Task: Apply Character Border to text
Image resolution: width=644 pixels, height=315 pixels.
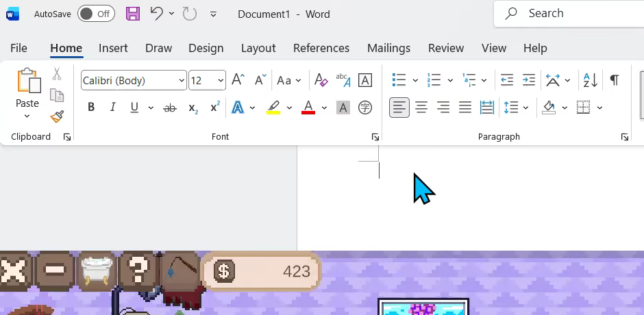Action: 365,80
